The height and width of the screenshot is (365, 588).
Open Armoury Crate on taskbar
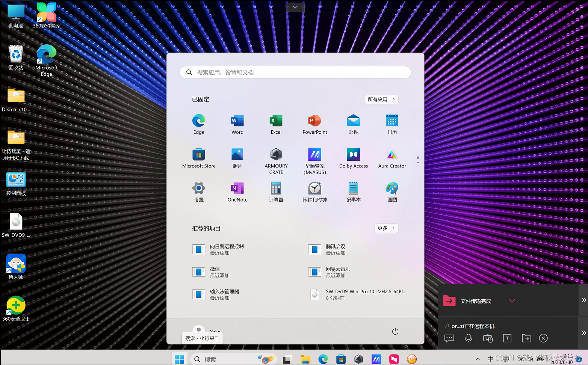point(358,359)
